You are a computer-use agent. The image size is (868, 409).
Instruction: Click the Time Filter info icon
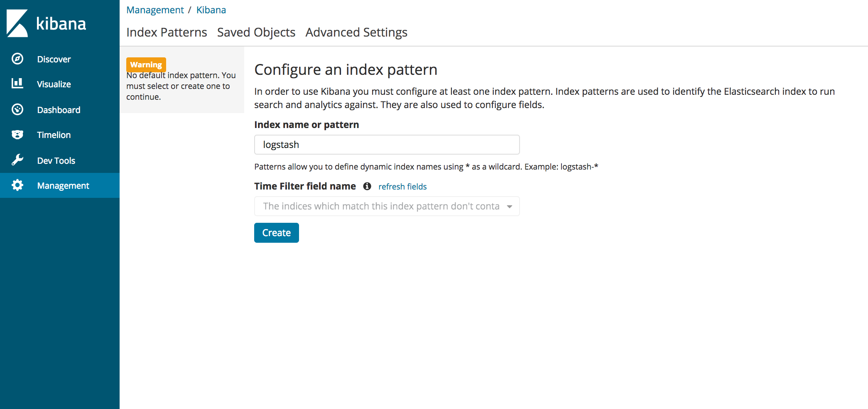367,186
